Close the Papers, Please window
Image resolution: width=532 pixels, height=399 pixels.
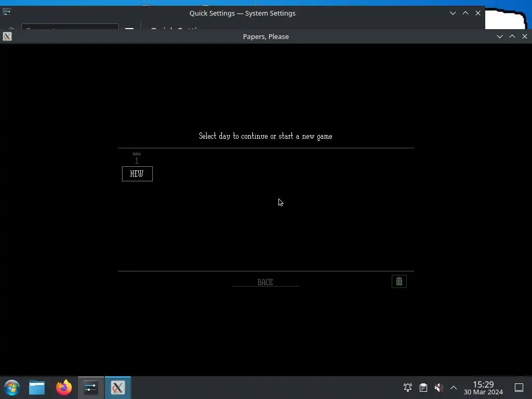pos(525,36)
